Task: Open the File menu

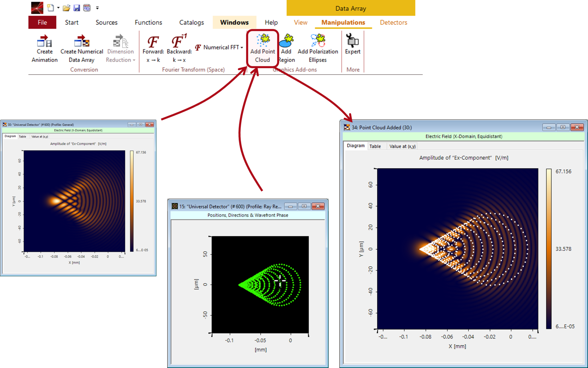Action: [42, 22]
